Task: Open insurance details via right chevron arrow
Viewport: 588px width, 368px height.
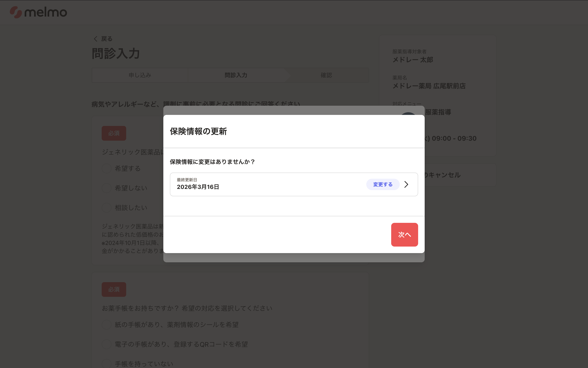Action: [406, 184]
